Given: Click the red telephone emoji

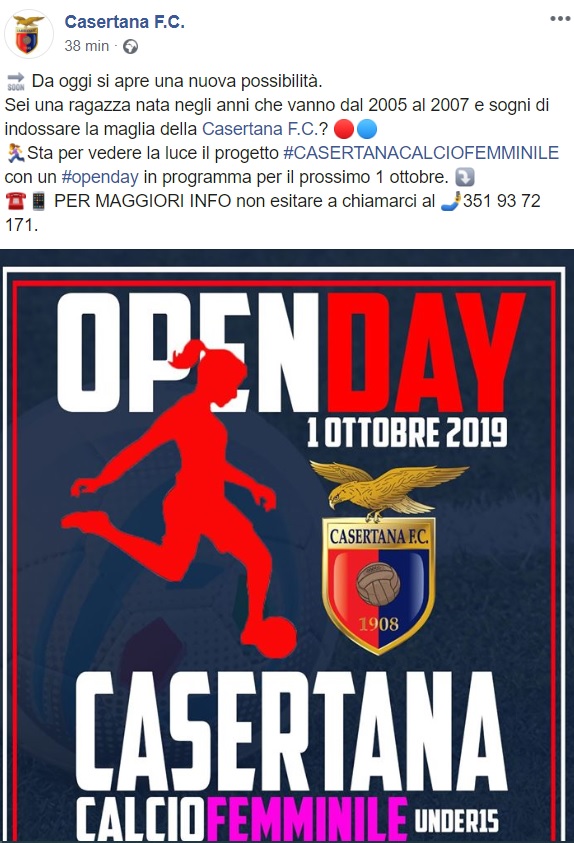Looking at the screenshot, I should point(16,201).
